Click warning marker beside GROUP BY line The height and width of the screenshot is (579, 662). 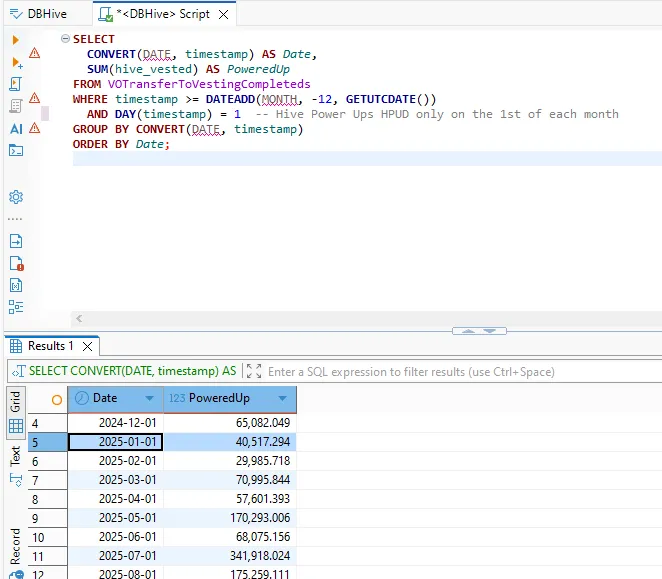(35, 128)
